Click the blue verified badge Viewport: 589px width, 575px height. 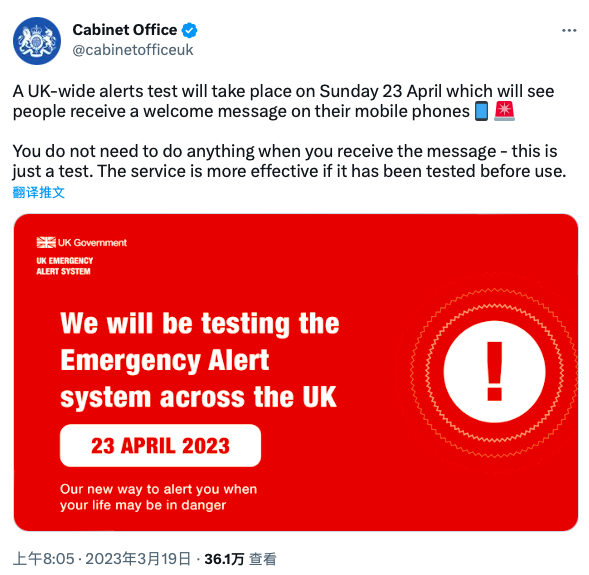[190, 30]
